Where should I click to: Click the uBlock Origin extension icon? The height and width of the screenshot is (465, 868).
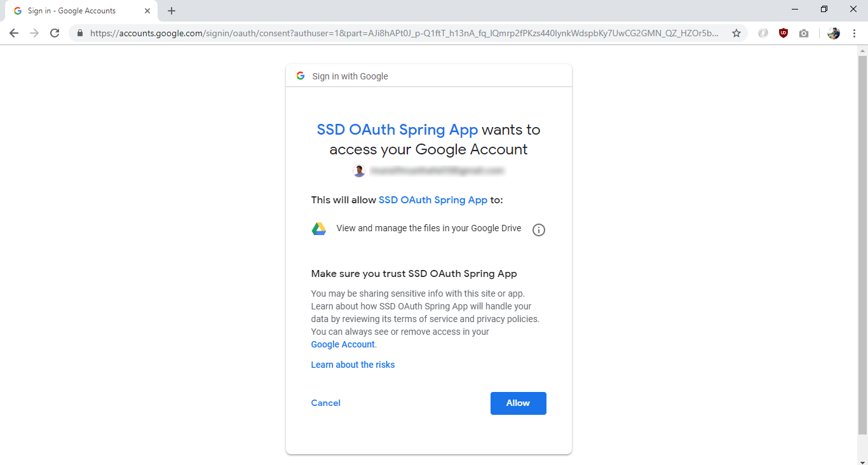[783, 32]
